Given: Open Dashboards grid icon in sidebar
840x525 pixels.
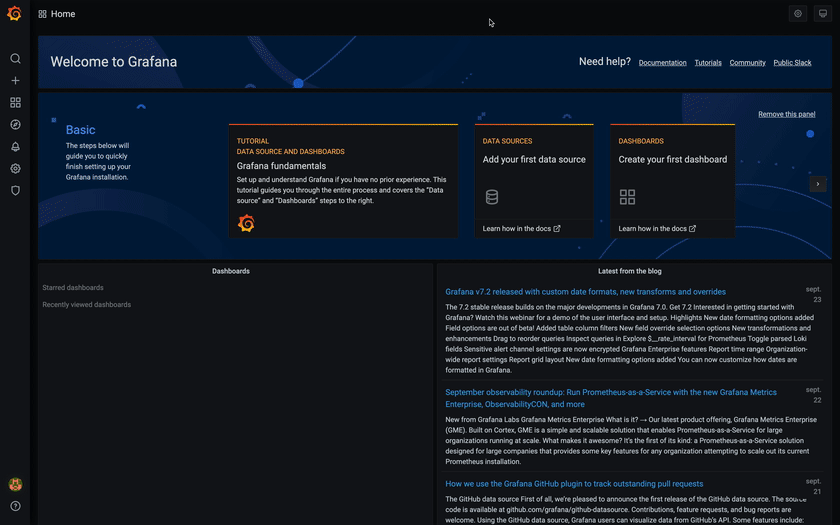Looking at the screenshot, I should (15, 103).
